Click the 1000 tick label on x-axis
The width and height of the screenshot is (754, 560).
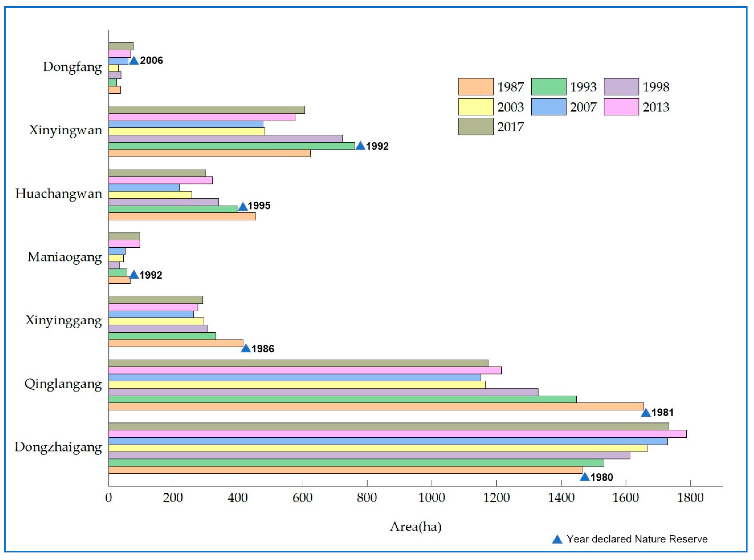432,498
